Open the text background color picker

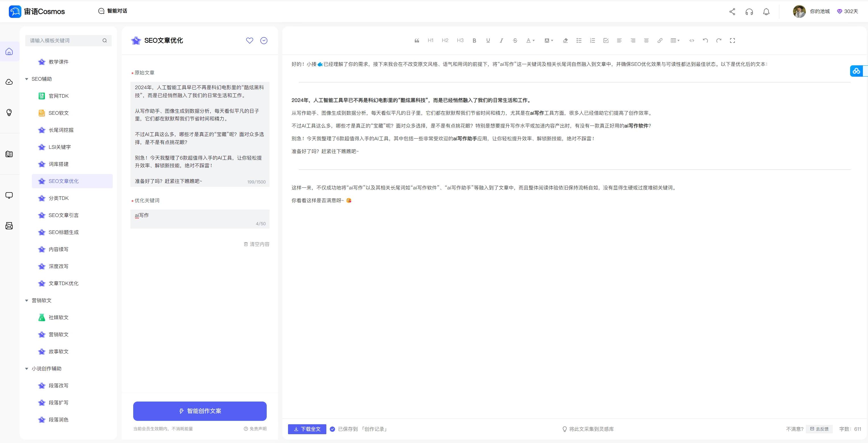coord(548,40)
